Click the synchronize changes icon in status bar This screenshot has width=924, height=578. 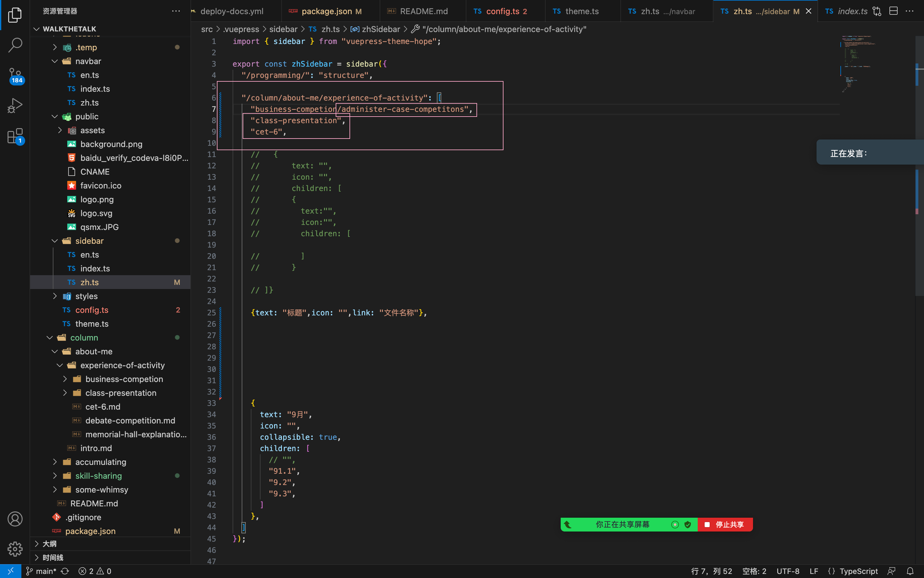point(65,571)
